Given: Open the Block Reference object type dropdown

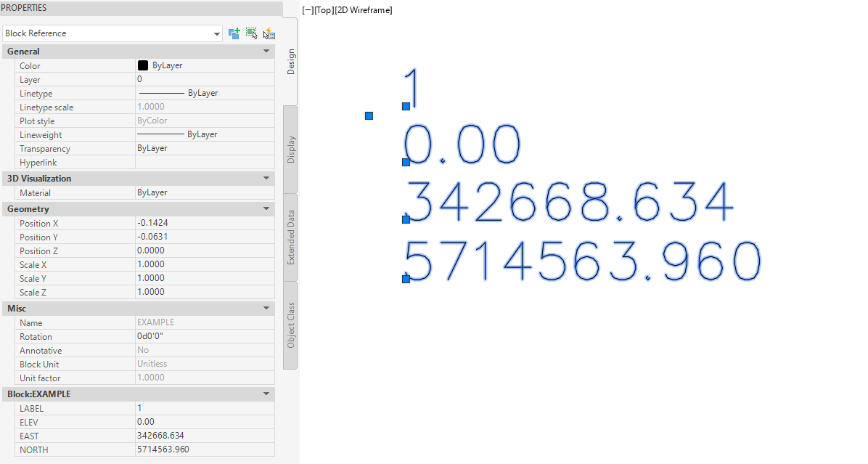Looking at the screenshot, I should click(x=217, y=33).
